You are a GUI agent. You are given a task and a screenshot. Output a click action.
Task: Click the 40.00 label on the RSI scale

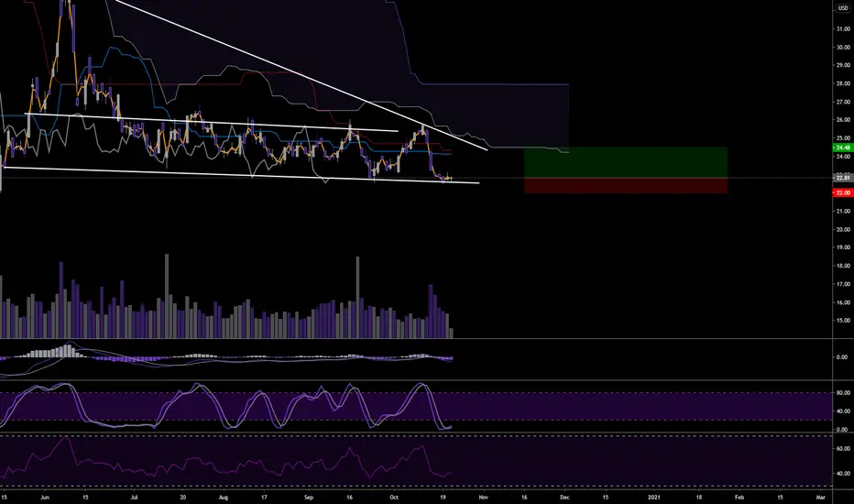[843, 474]
